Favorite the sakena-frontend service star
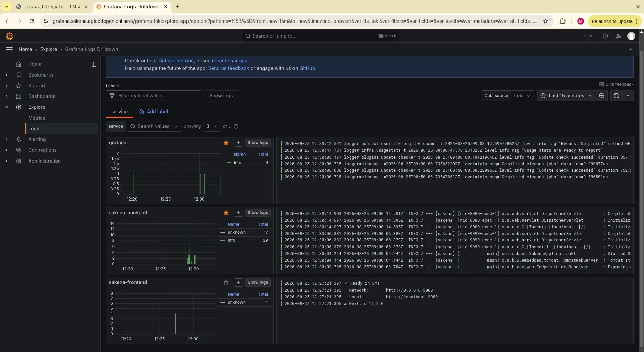 point(226,282)
